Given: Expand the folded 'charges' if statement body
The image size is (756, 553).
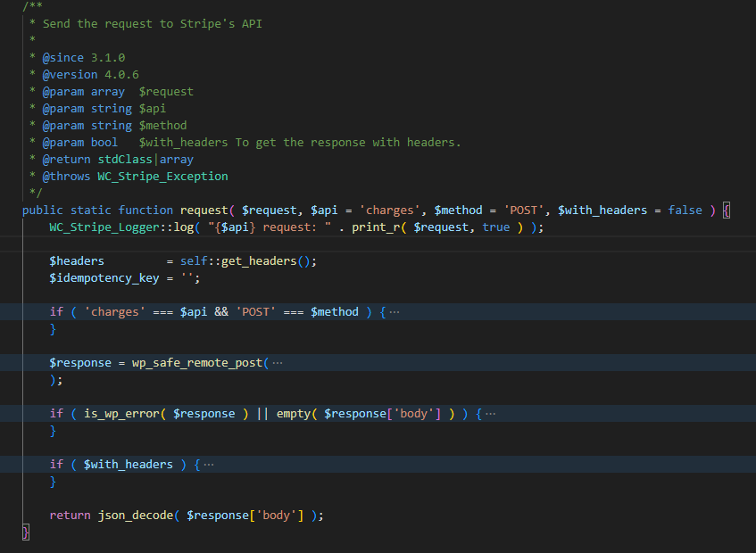Looking at the screenshot, I should 393,311.
